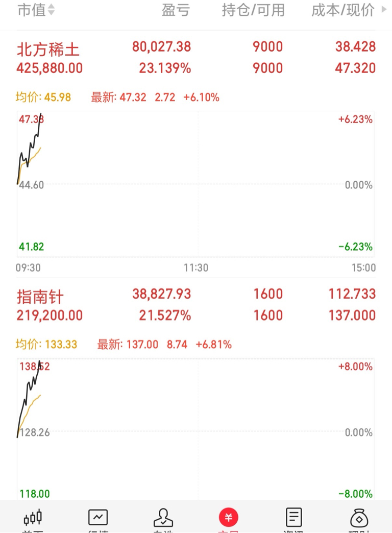Expand more columns arrow beside 成本/现价
This screenshot has width=392, height=533.
point(384,9)
